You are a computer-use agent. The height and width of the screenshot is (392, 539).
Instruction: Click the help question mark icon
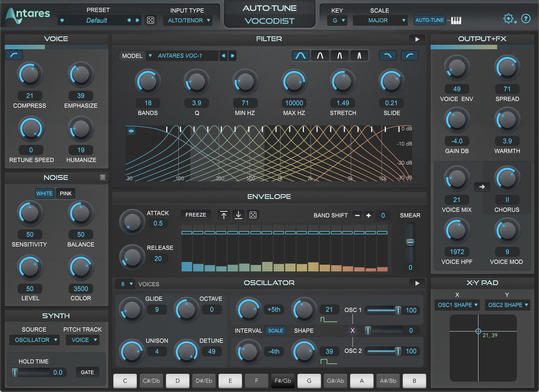[x=526, y=19]
